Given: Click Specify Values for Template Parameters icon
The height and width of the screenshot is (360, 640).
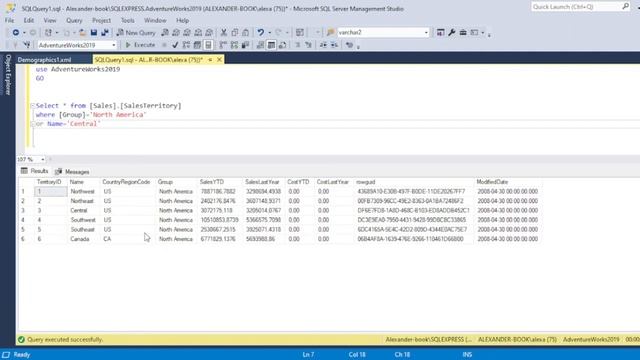Looking at the screenshot, I should 349,45.
